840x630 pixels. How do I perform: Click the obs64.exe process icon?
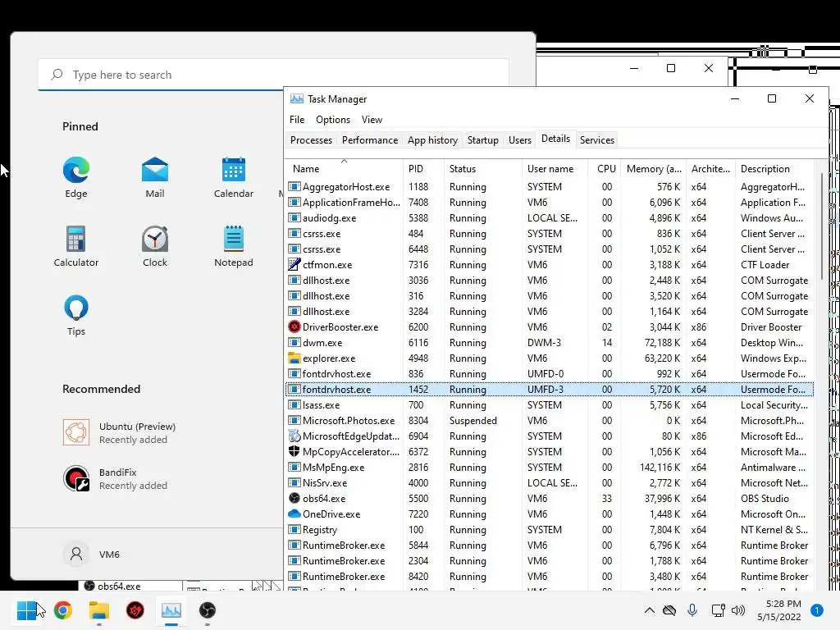click(294, 498)
